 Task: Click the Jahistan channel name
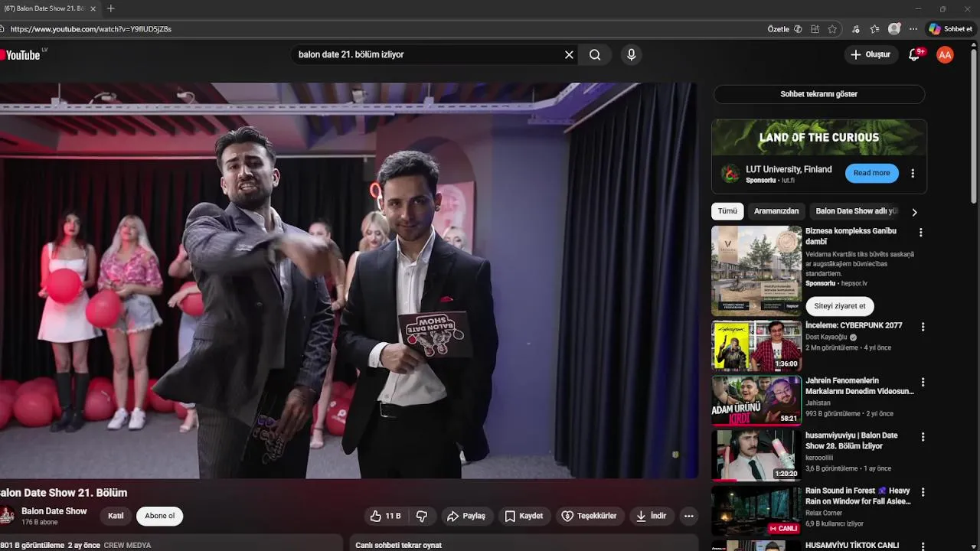[818, 403]
